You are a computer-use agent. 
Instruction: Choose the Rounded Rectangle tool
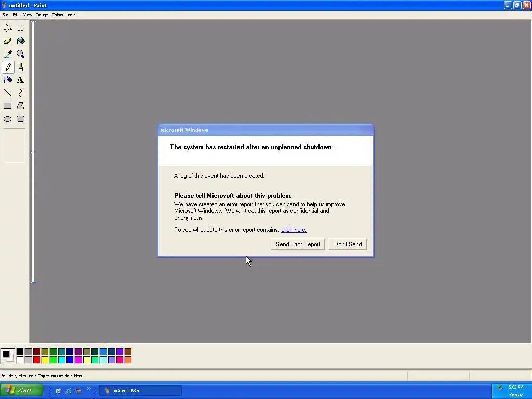pos(21,119)
